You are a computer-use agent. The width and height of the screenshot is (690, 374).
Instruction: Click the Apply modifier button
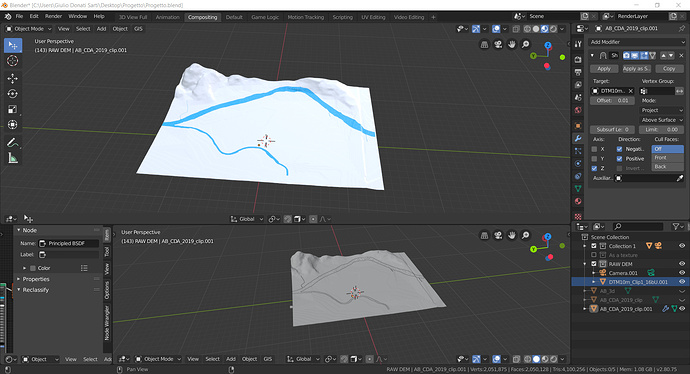604,69
